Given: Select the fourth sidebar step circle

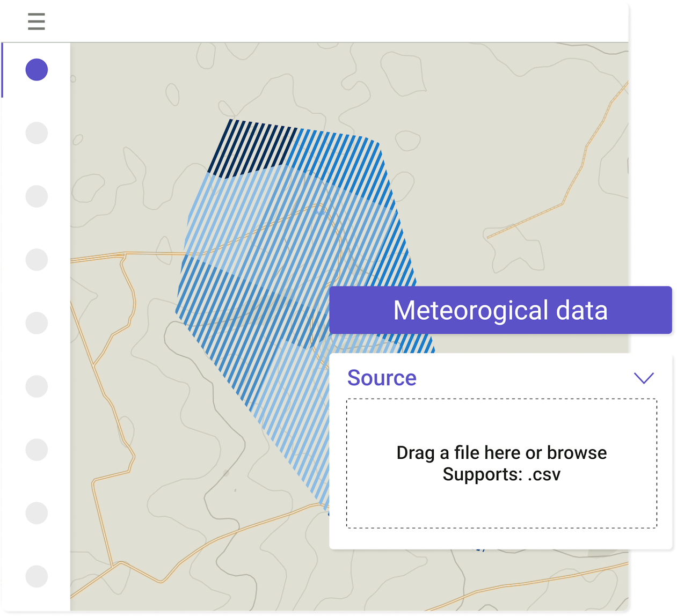Looking at the screenshot, I should [x=37, y=260].
